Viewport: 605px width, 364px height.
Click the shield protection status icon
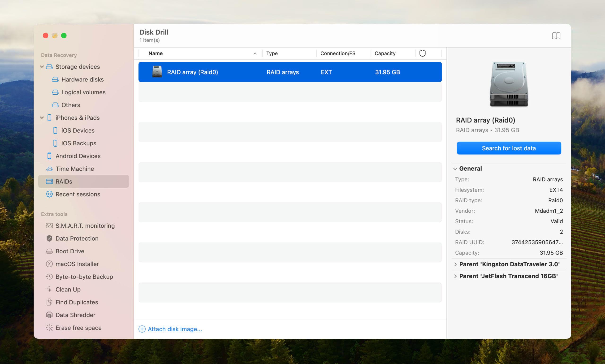(422, 53)
